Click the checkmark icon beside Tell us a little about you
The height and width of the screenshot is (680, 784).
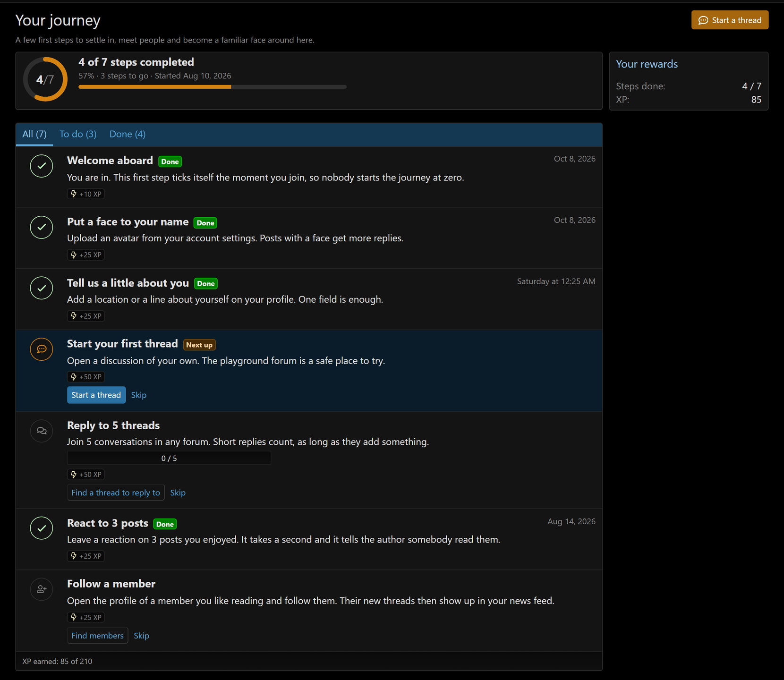[x=42, y=288]
